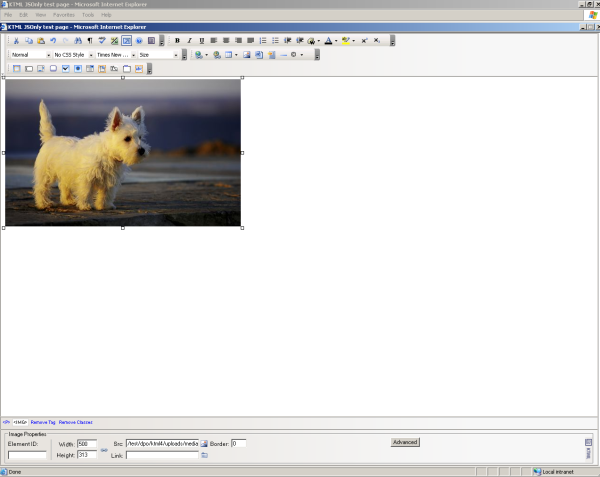Click the Undo arrow icon

[x=53, y=41]
